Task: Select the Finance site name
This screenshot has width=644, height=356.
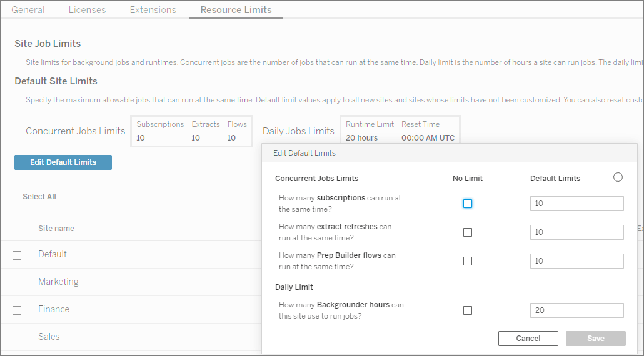Action: pos(54,309)
